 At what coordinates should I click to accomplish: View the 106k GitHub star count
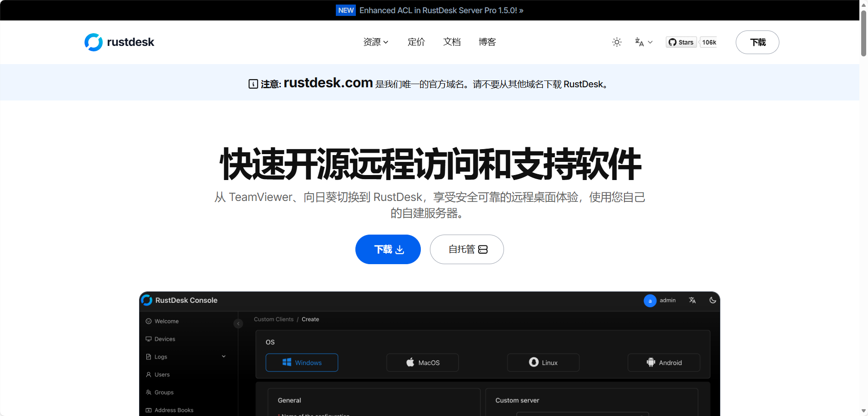[x=708, y=42]
